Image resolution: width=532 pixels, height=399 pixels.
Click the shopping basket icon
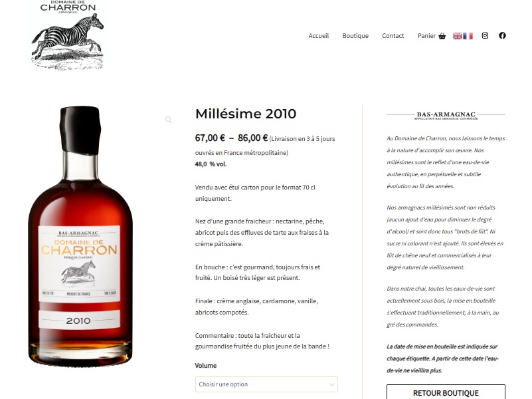pyautogui.click(x=442, y=36)
